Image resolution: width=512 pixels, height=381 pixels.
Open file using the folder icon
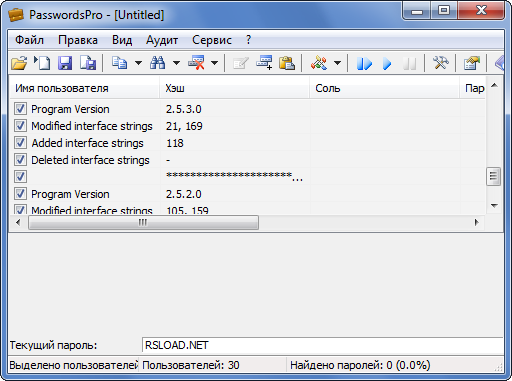pyautogui.click(x=19, y=63)
